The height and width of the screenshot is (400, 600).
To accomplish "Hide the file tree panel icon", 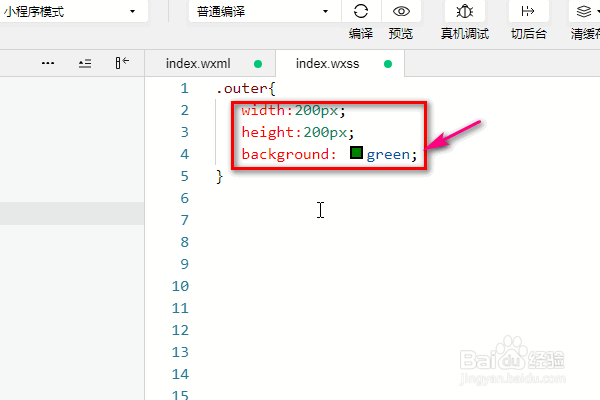I will coord(122,62).
